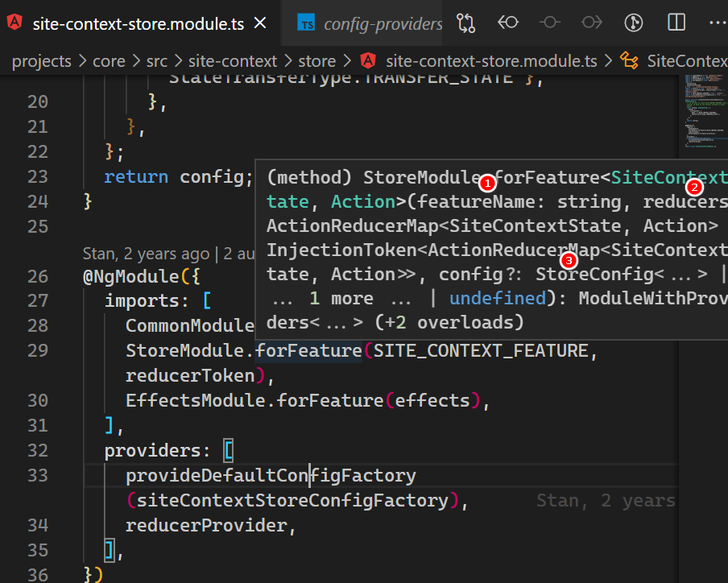Click the 'store' breadcrumb

pos(317,61)
